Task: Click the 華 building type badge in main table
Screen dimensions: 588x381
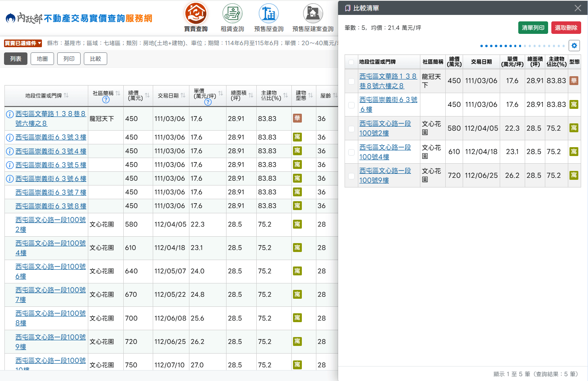Action: (297, 119)
